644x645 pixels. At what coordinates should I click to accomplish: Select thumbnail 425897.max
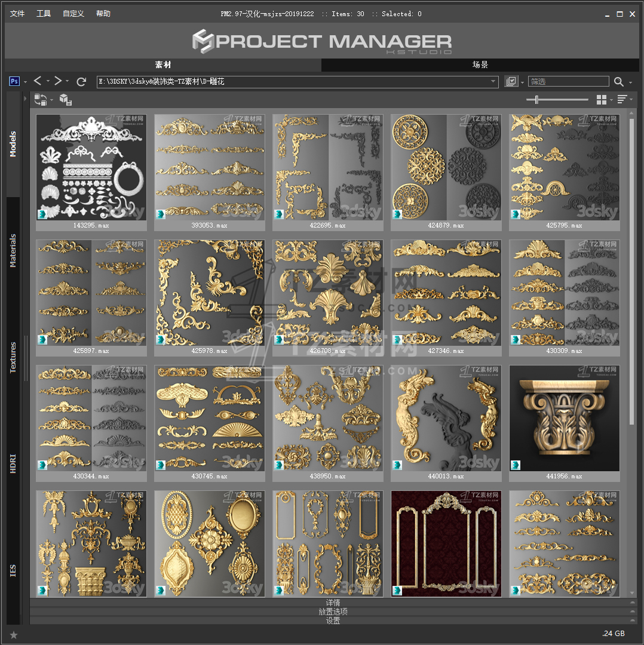click(x=91, y=297)
